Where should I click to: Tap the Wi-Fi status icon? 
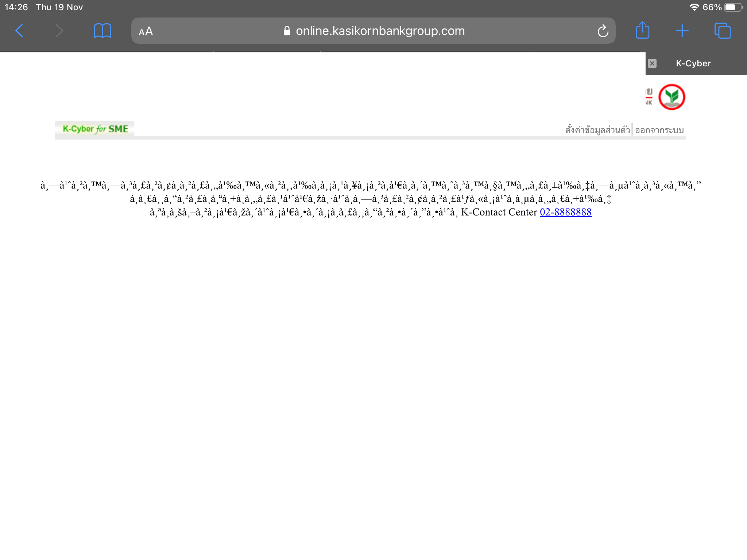[694, 7]
